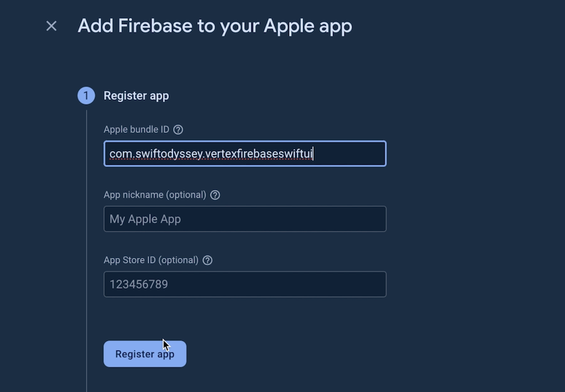Click the "com" prefix of the bundle ID
Screen dimensions: 565x392
coord(118,154)
